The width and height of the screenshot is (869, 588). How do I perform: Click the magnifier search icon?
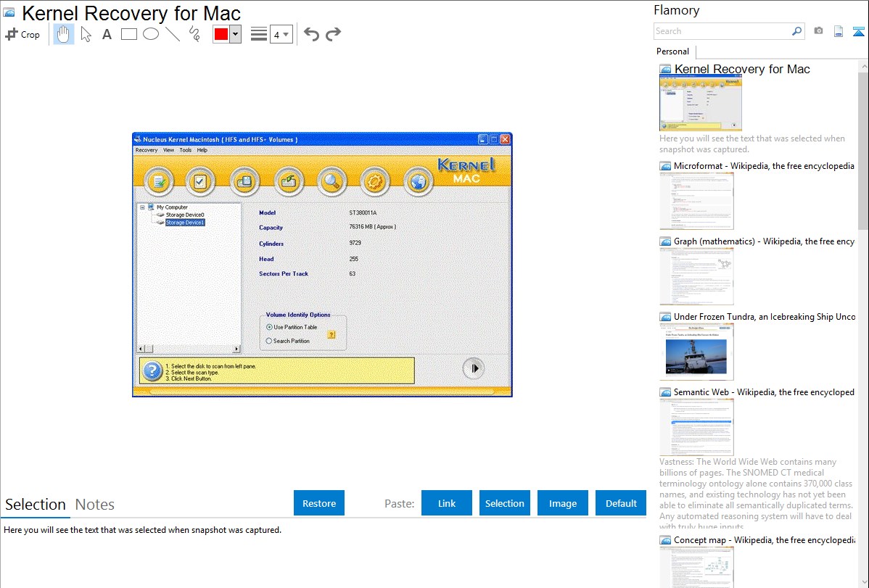click(796, 31)
